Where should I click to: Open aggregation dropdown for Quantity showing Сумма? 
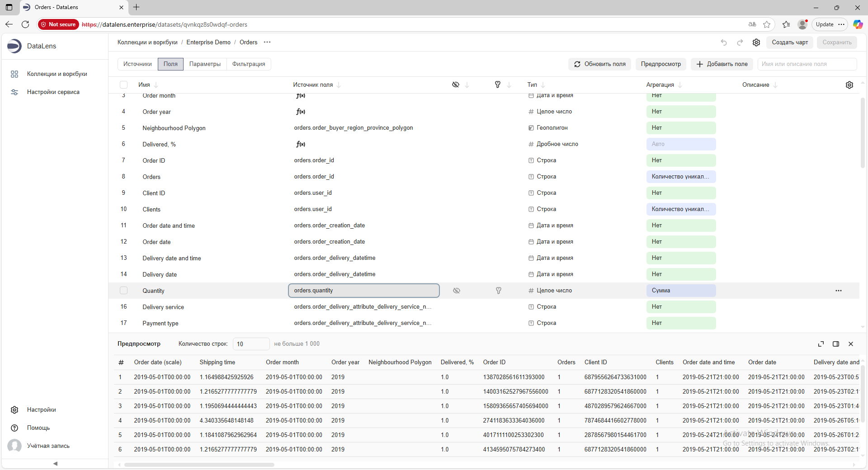(681, 291)
